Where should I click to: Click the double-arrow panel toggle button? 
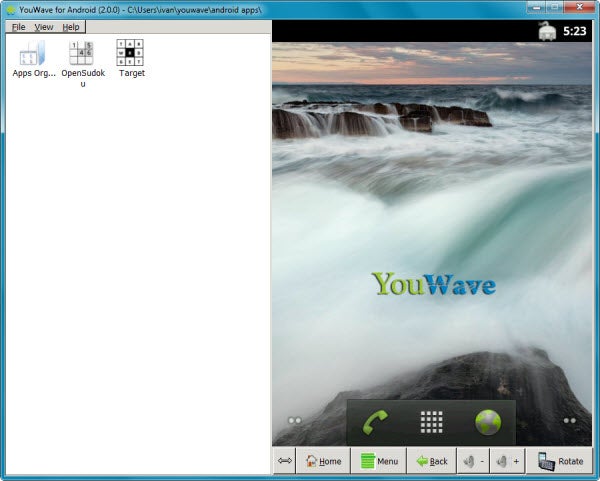pos(285,461)
